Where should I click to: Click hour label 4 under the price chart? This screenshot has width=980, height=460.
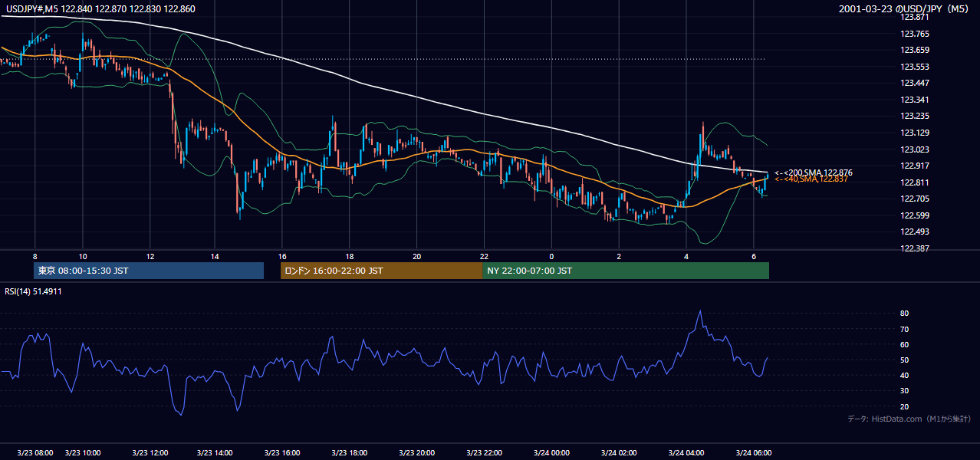(686, 257)
